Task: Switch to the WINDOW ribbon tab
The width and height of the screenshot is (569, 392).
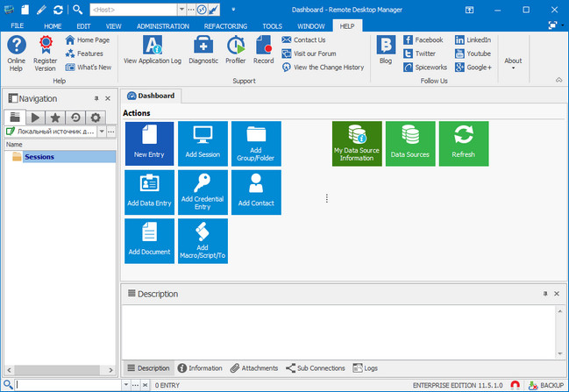Action: [x=311, y=26]
